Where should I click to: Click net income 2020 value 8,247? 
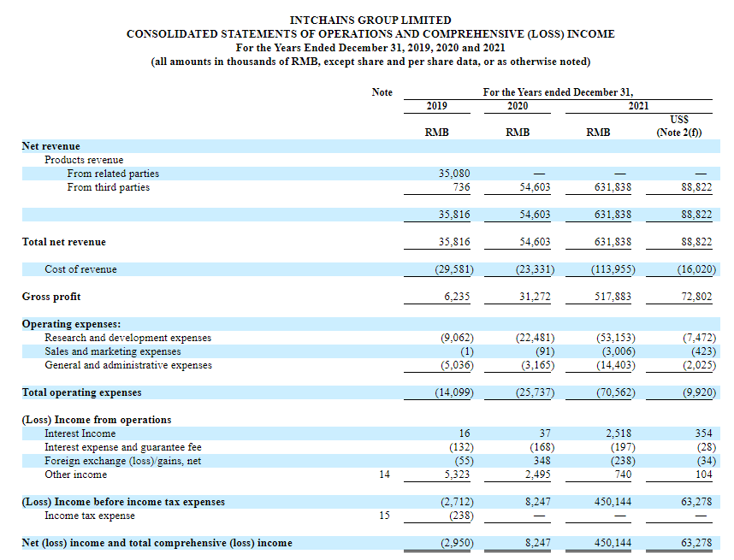coord(538,543)
